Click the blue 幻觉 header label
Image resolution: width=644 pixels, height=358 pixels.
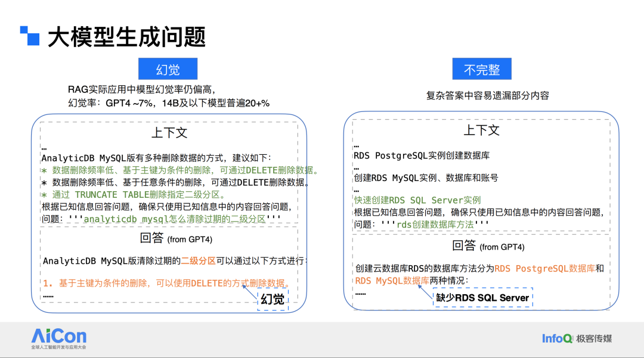coord(168,69)
